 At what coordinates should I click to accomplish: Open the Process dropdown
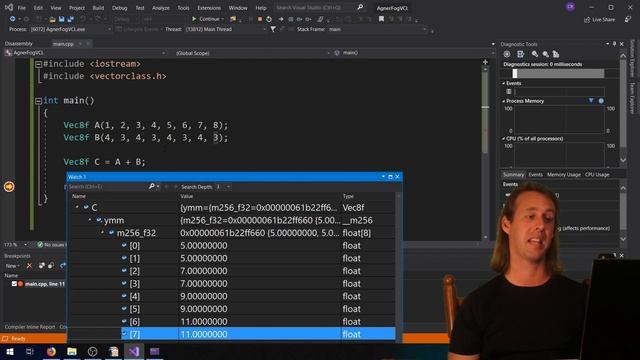71,29
